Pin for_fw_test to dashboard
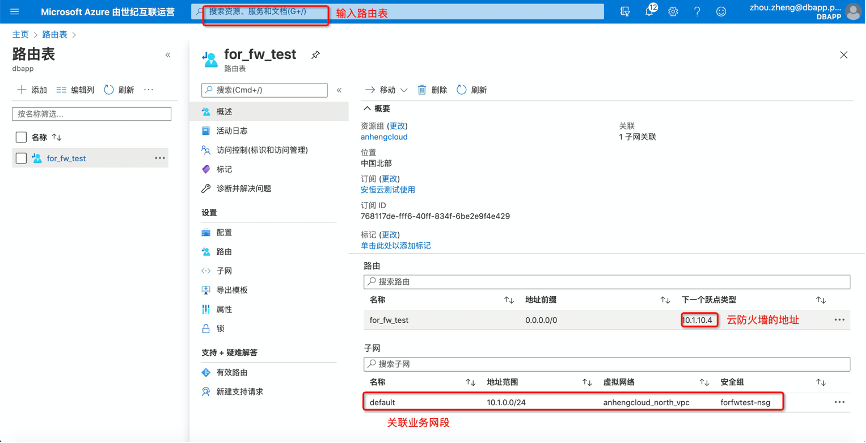866x443 pixels. [316, 55]
